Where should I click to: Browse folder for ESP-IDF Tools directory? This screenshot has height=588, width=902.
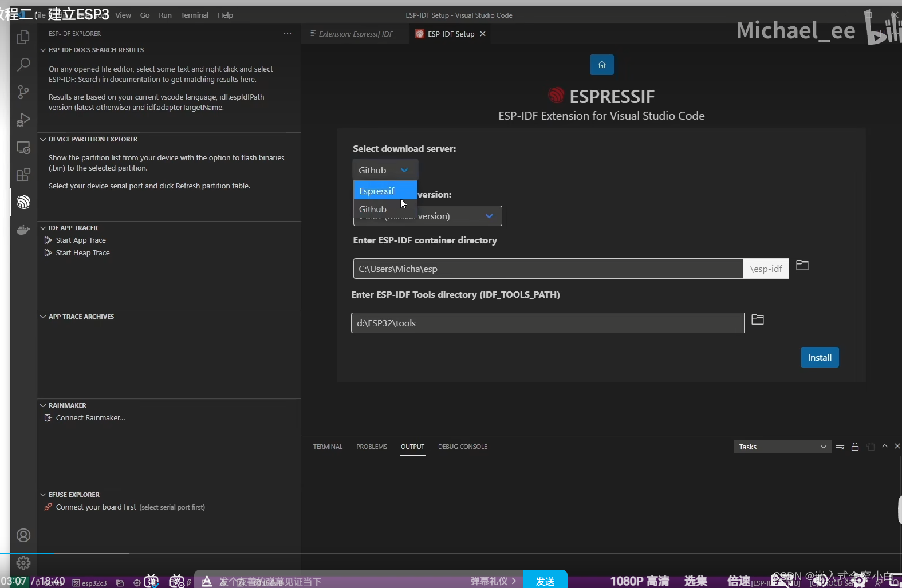point(758,319)
